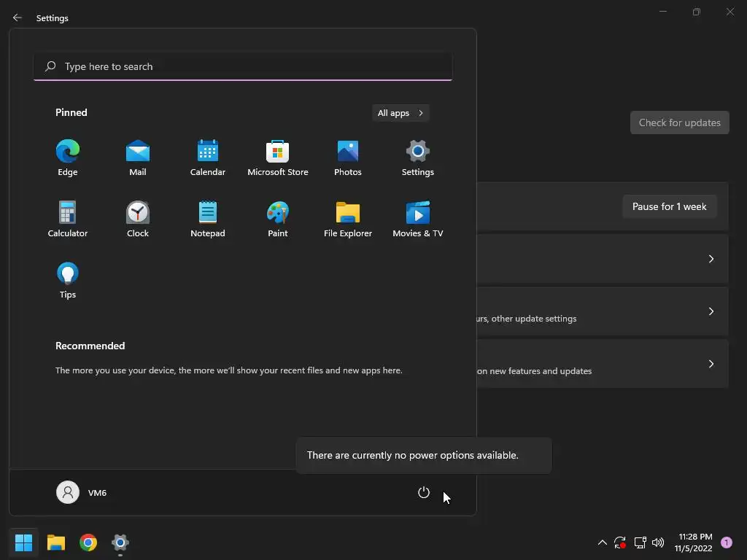Click Pause for 1 week button

click(670, 206)
